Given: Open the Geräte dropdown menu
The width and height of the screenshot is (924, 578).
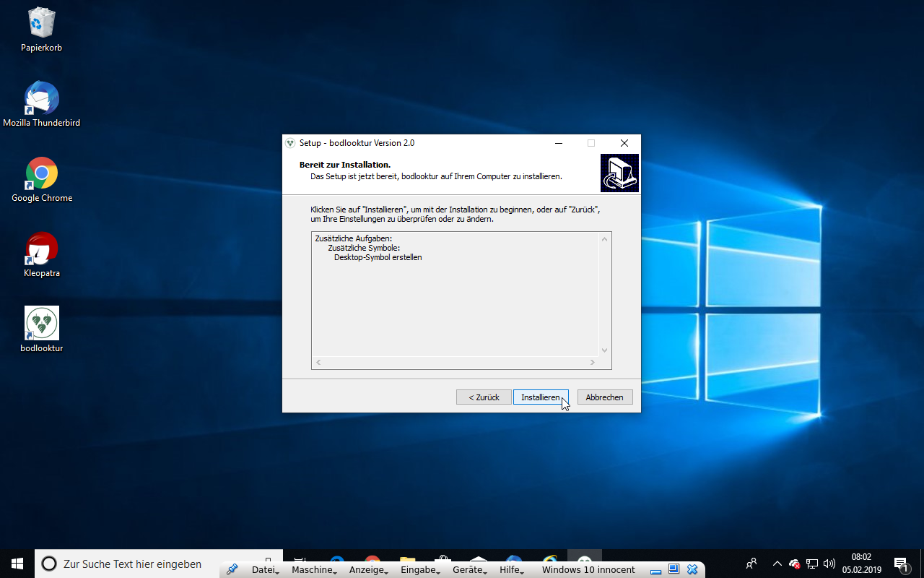Looking at the screenshot, I should (x=468, y=569).
